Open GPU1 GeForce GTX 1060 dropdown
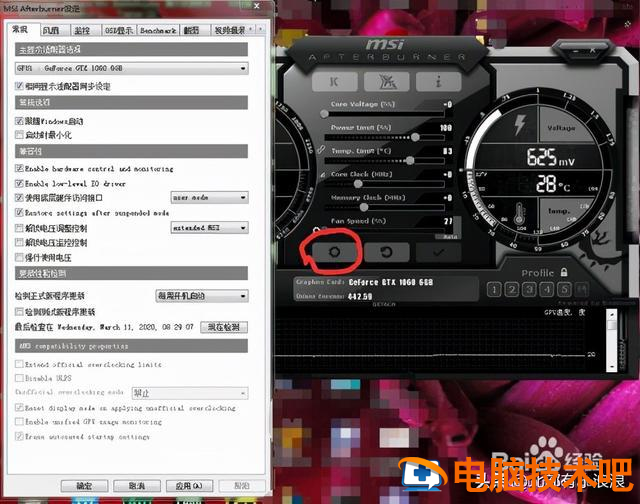This screenshot has height=504, width=640. (131, 68)
